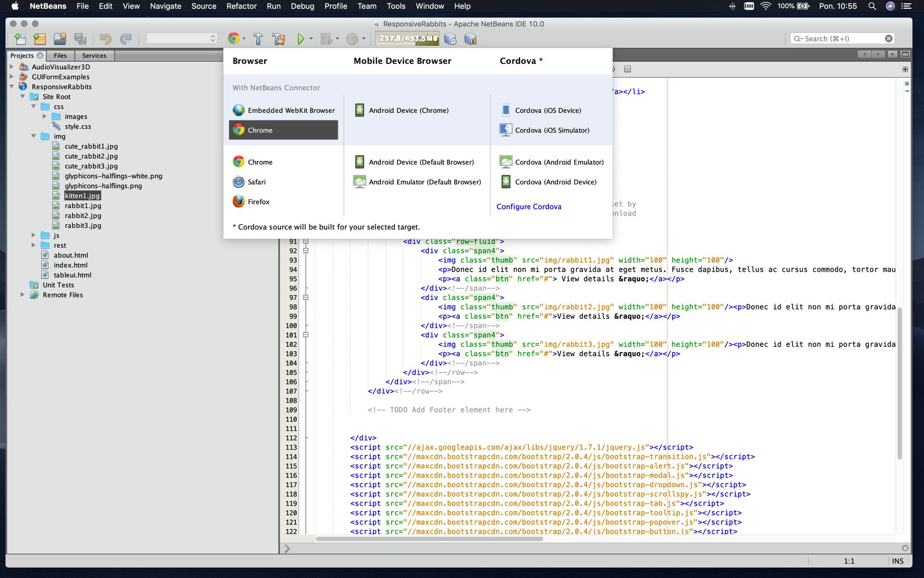Select Cordova (Android Emulator)
924x578 pixels.
552,162
